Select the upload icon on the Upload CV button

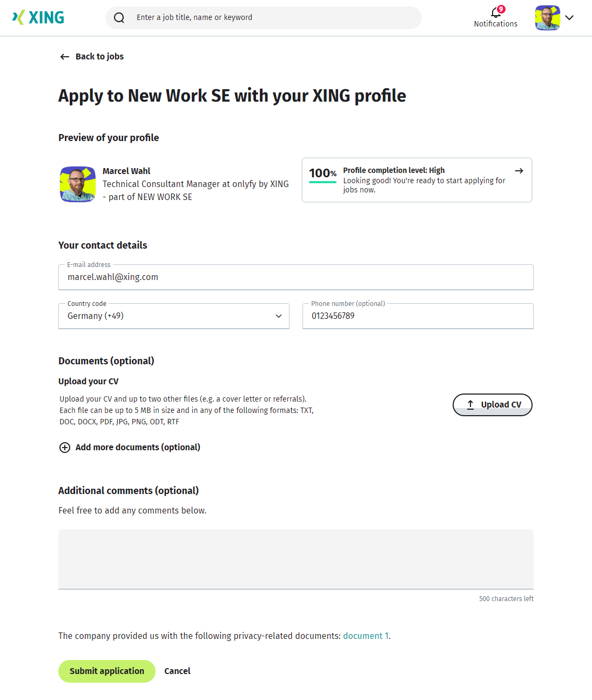pyautogui.click(x=470, y=404)
